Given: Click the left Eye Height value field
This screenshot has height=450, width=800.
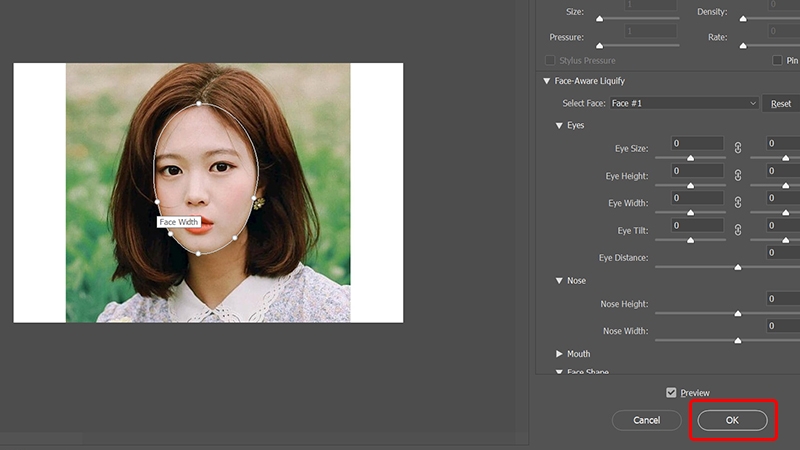Looking at the screenshot, I should pyautogui.click(x=697, y=171).
